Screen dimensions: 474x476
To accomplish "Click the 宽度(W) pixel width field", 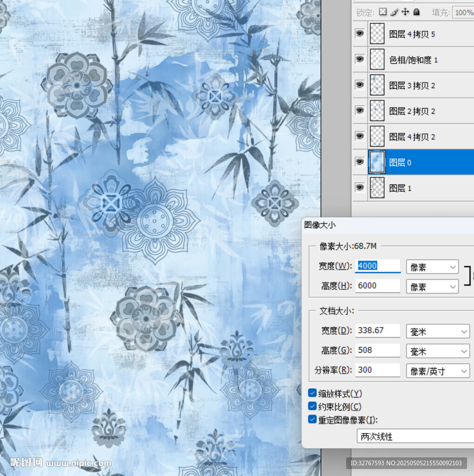I will point(378,266).
